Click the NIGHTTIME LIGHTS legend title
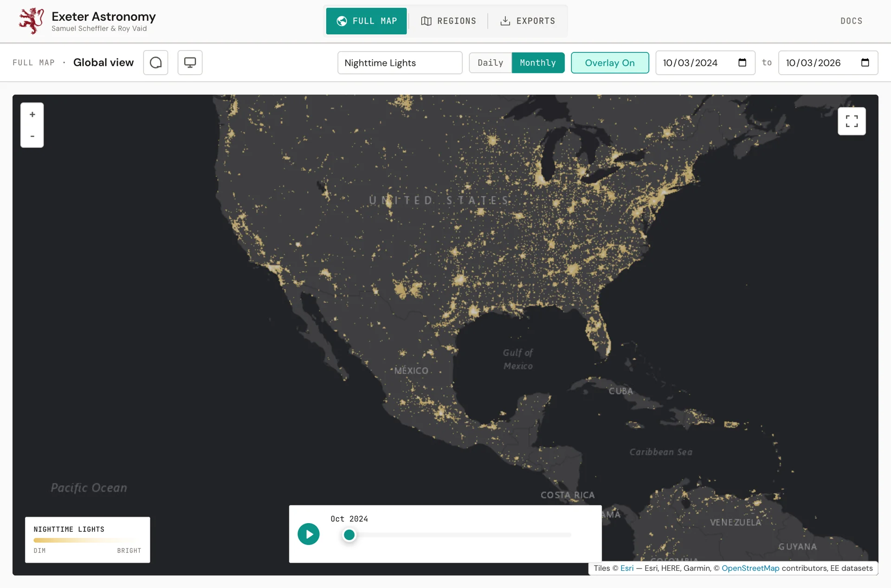This screenshot has width=891, height=588. (x=69, y=529)
